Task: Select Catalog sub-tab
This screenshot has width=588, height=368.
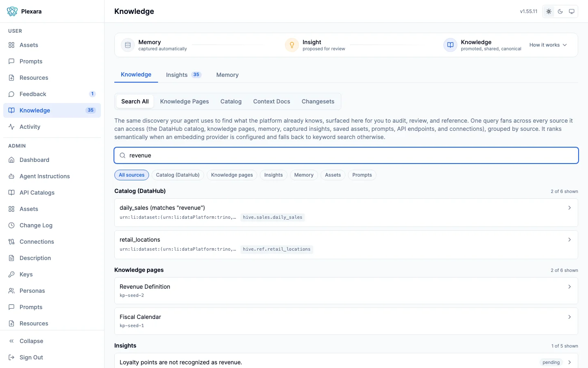Action: click(231, 101)
